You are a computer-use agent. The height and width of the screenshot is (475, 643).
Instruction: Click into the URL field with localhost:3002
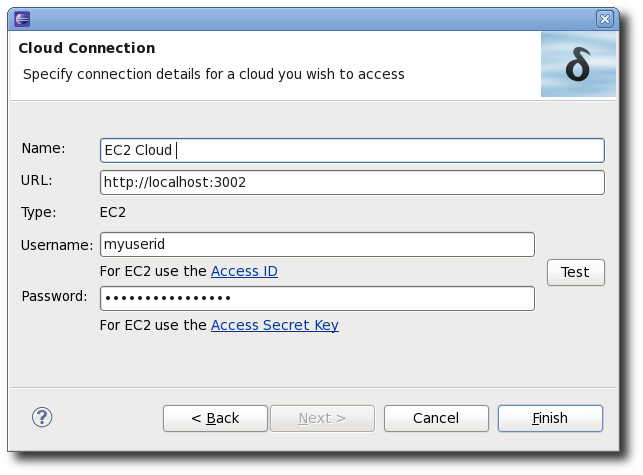click(x=352, y=183)
